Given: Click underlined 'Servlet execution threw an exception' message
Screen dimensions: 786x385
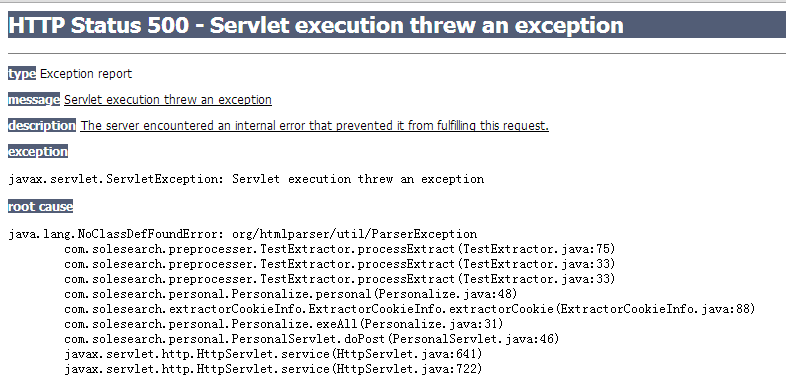Looking at the screenshot, I should point(168,99).
